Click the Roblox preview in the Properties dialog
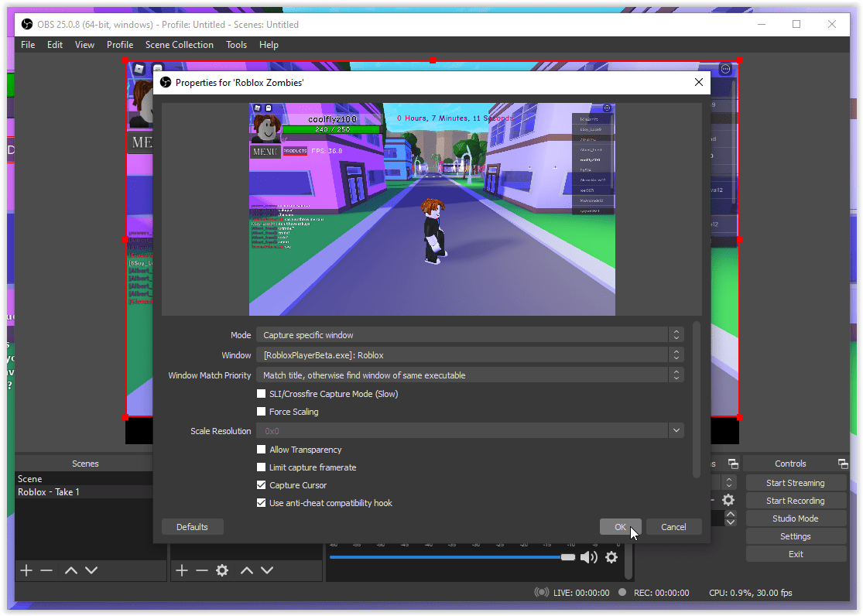Viewport: 863px width, 616px height. tap(432, 209)
